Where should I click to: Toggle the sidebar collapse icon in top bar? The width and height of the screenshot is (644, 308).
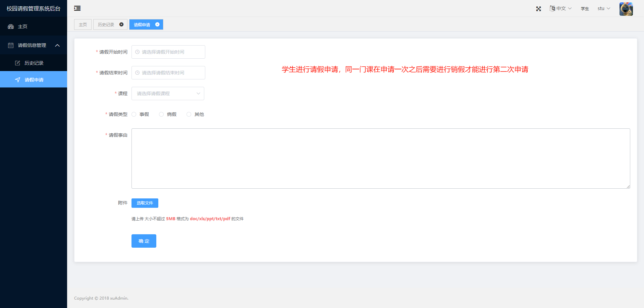click(77, 8)
